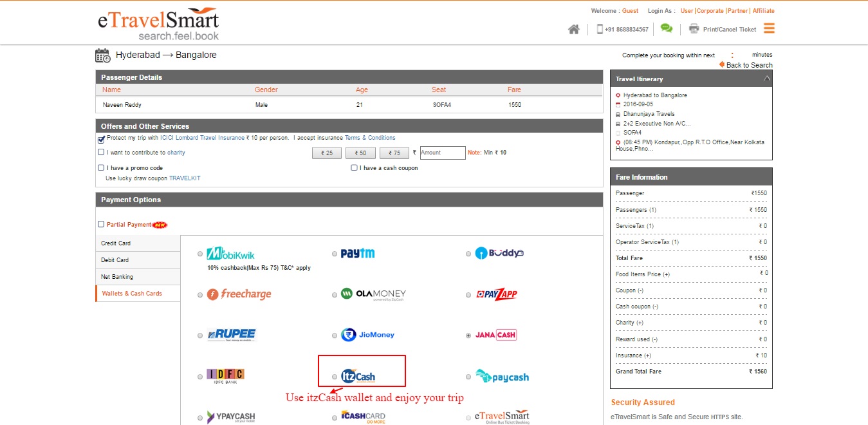Click the IDFC Bank logo
The image size is (868, 425).
coord(225,376)
